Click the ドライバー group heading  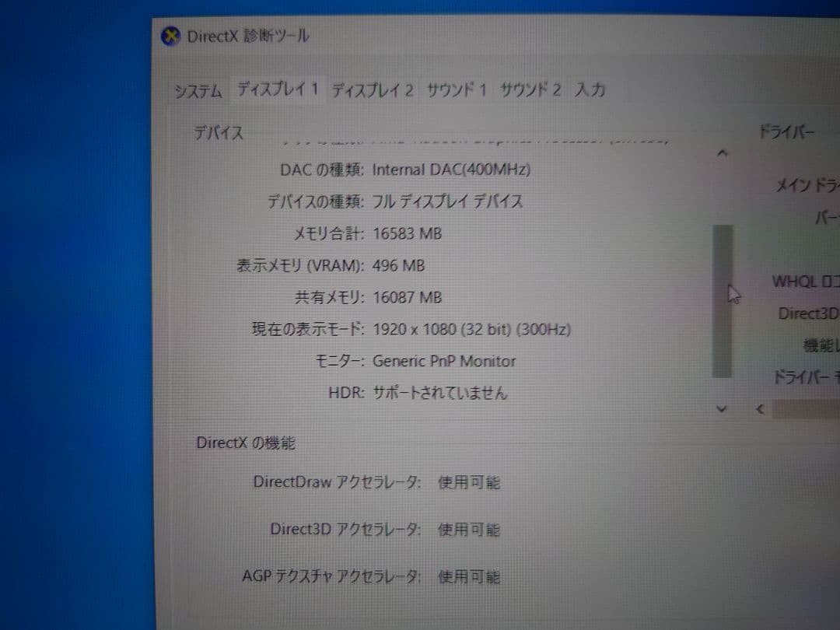pyautogui.click(x=786, y=131)
